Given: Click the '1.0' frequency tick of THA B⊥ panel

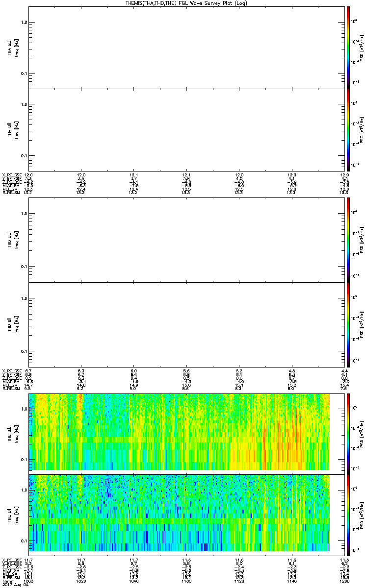Looking at the screenshot, I should pyautogui.click(x=24, y=22).
